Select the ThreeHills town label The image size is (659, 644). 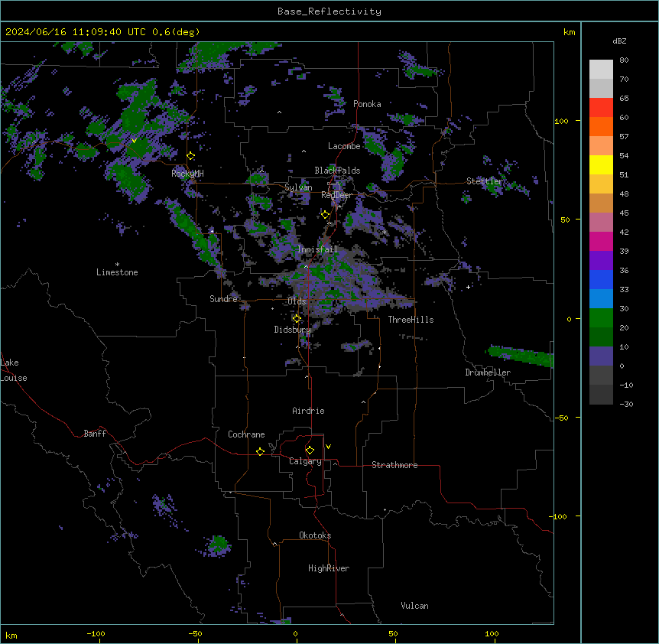pyautogui.click(x=411, y=320)
